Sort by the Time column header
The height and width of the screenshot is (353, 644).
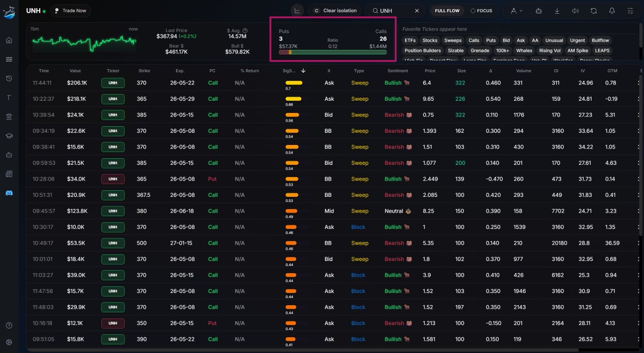[44, 71]
